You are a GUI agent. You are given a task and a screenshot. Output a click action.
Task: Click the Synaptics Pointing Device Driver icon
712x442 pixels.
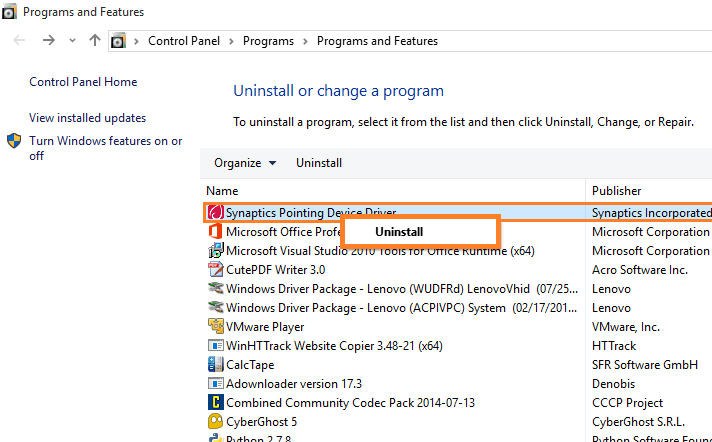[214, 213]
